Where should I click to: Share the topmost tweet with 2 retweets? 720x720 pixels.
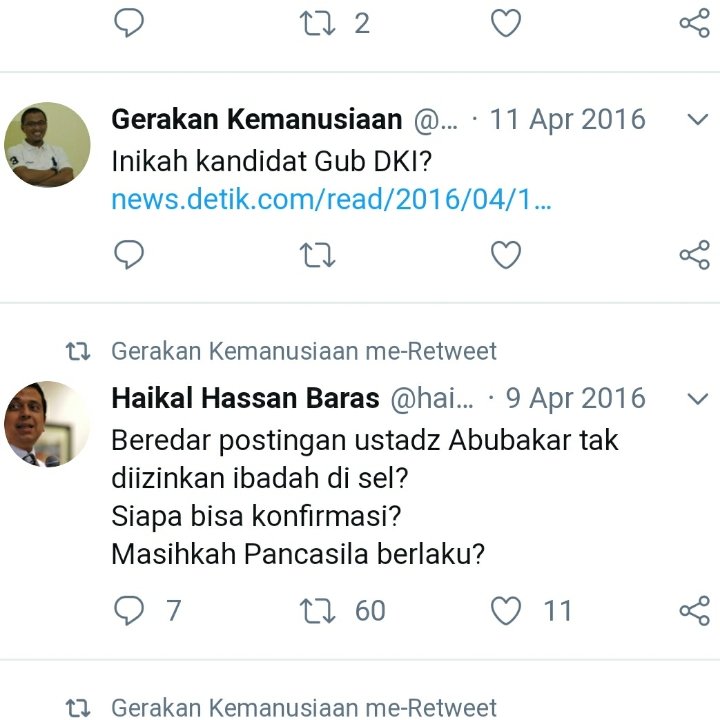tap(695, 23)
